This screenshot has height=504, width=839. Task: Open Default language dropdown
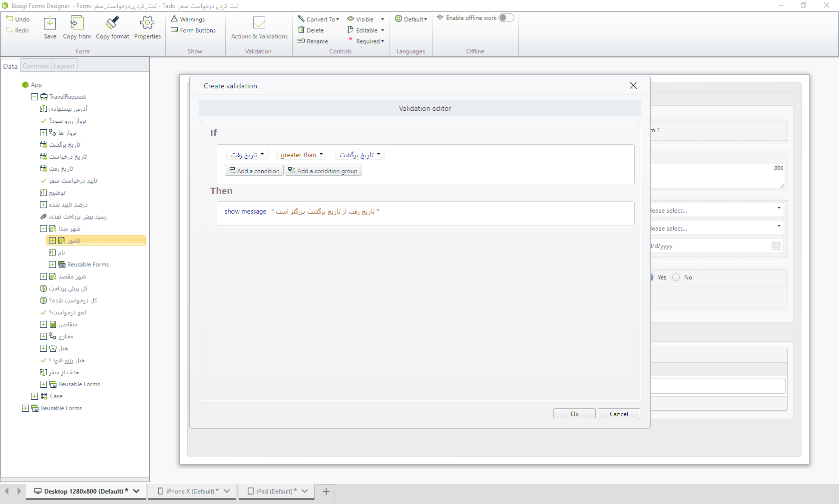click(x=411, y=19)
